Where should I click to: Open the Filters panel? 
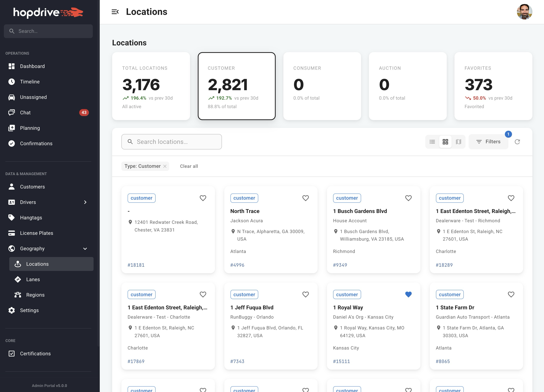[488, 142]
